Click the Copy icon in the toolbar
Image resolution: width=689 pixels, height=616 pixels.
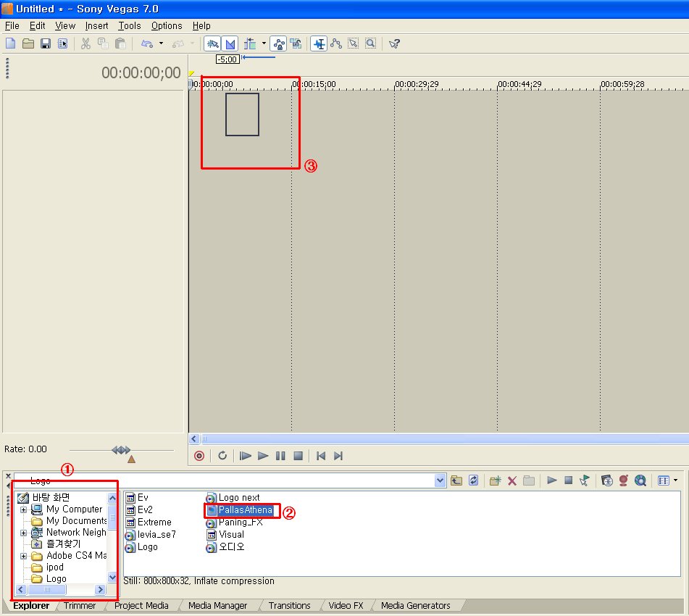pos(103,43)
